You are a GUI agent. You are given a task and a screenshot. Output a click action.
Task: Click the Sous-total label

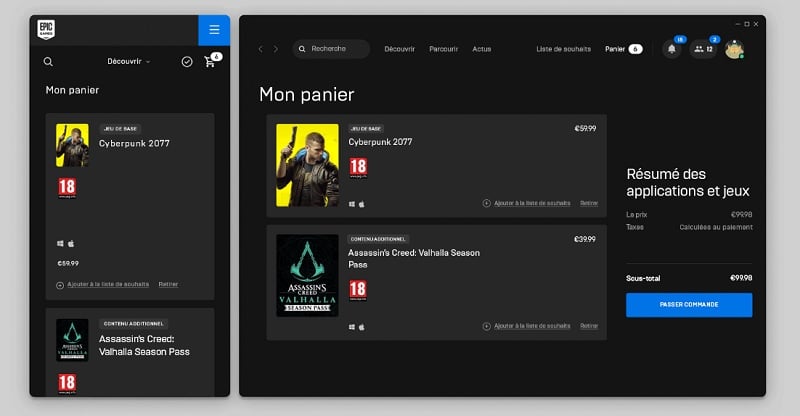(643, 279)
